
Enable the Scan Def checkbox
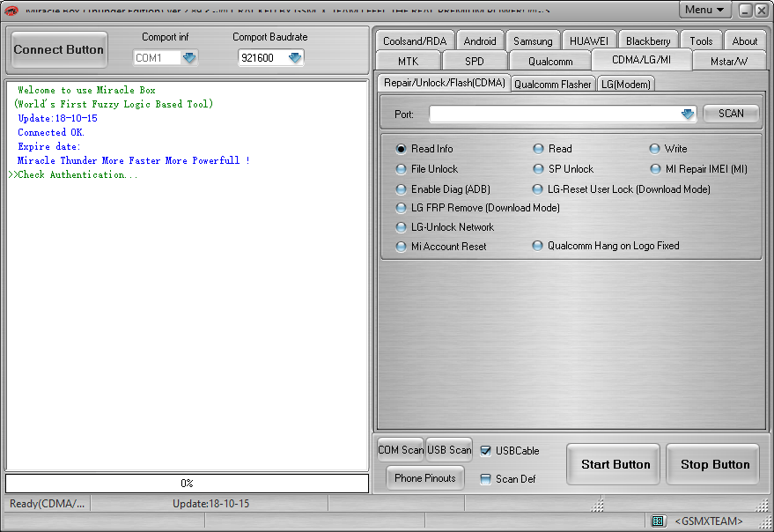(487, 479)
